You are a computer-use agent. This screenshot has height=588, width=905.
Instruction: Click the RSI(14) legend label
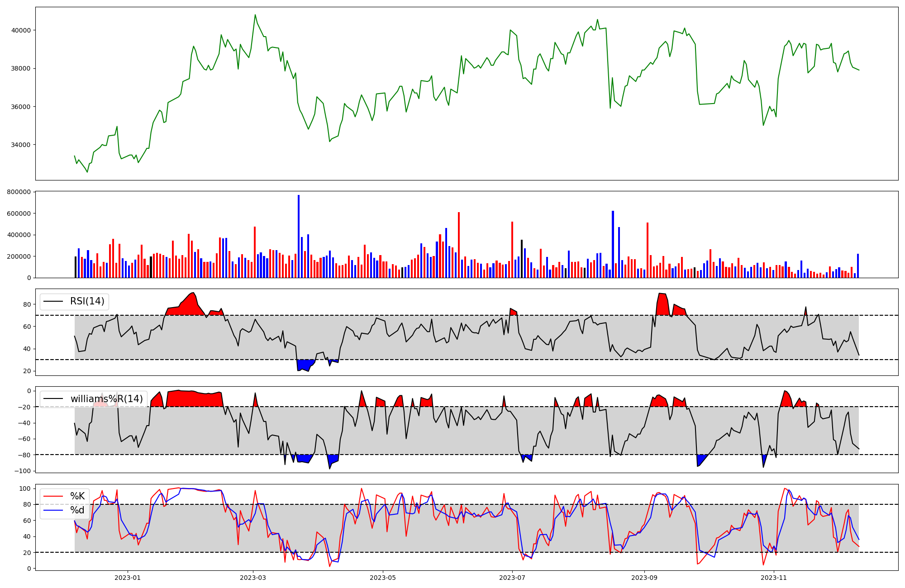[87, 301]
